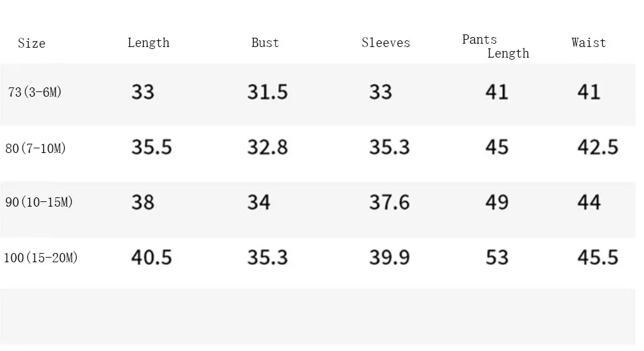The height and width of the screenshot is (351, 644).
Task: Click sleeves value 39.9
Action: pyautogui.click(x=390, y=258)
